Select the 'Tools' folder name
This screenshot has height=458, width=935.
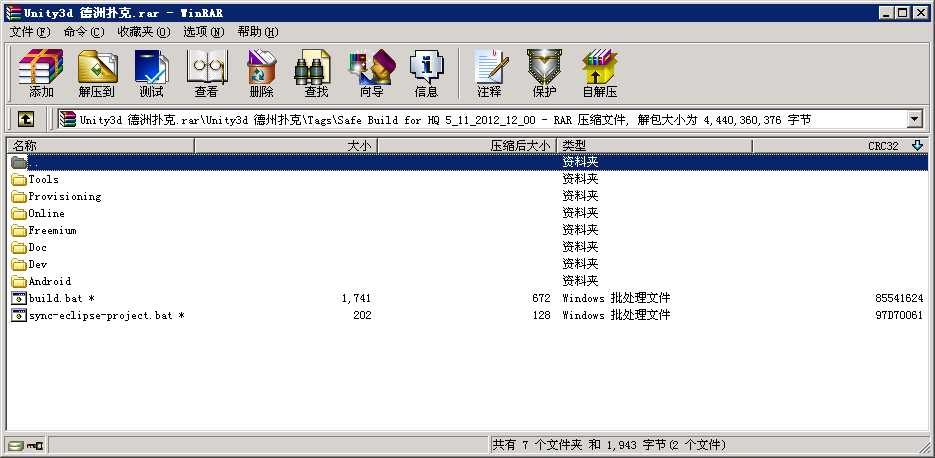tap(44, 180)
